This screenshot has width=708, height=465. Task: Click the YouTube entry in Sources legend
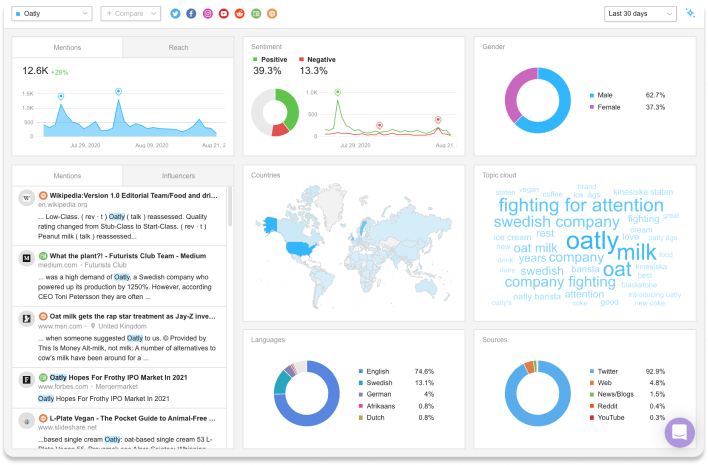pyautogui.click(x=627, y=418)
